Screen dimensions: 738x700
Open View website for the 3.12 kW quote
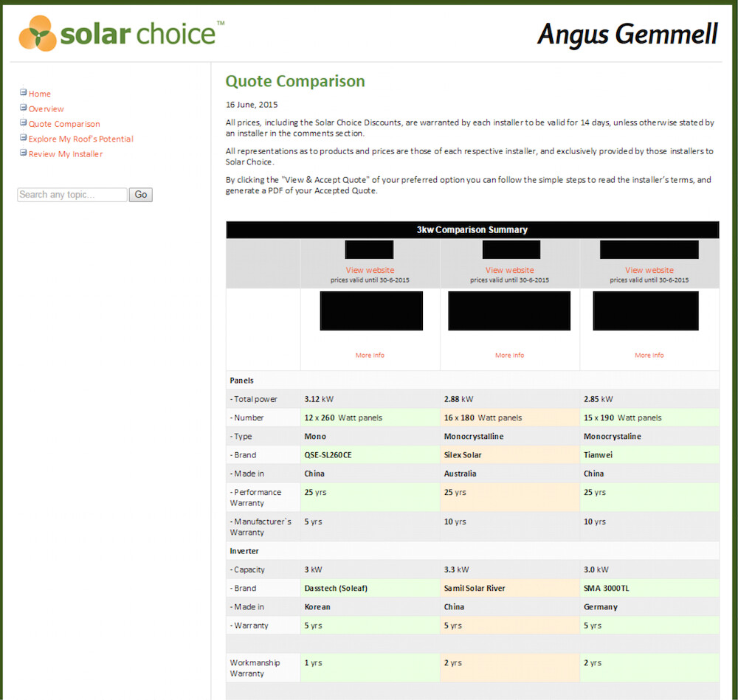tap(370, 270)
